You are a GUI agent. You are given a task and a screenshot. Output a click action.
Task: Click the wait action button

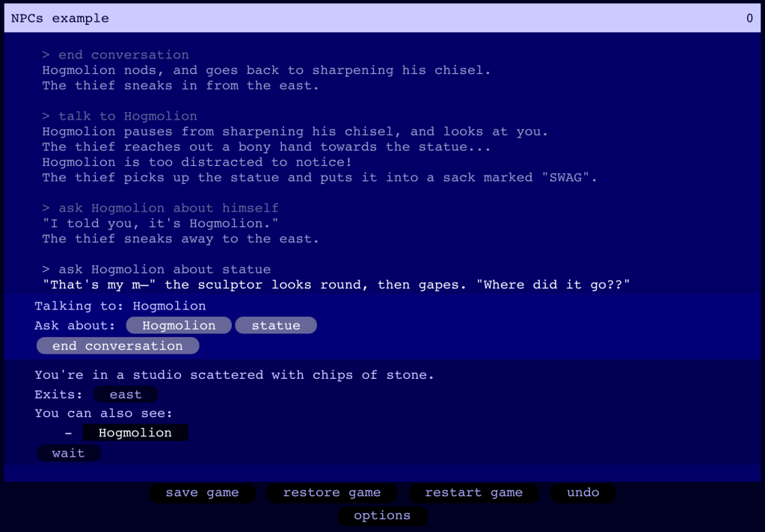pos(68,452)
